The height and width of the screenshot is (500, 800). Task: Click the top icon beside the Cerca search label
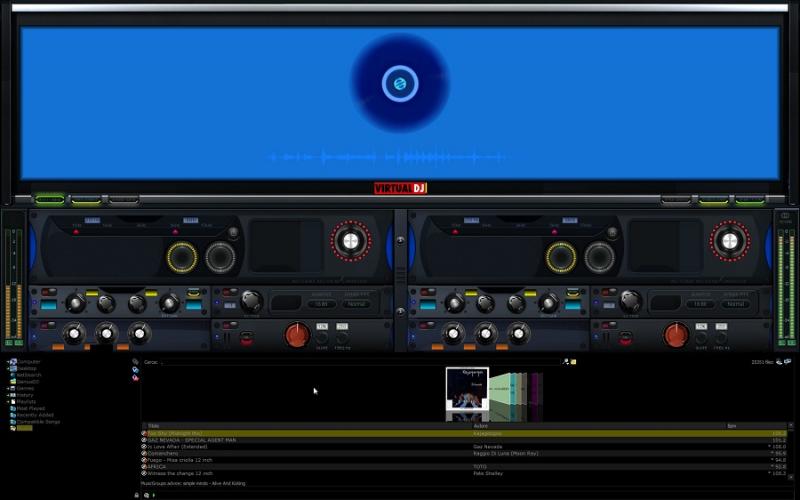[135, 361]
